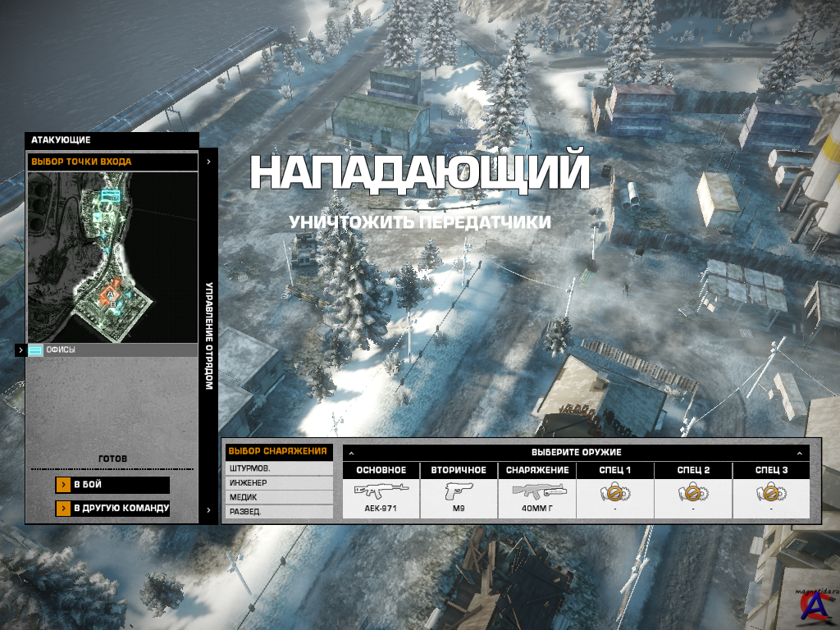Click orange arrow icon next to В БОЙ

(63, 485)
